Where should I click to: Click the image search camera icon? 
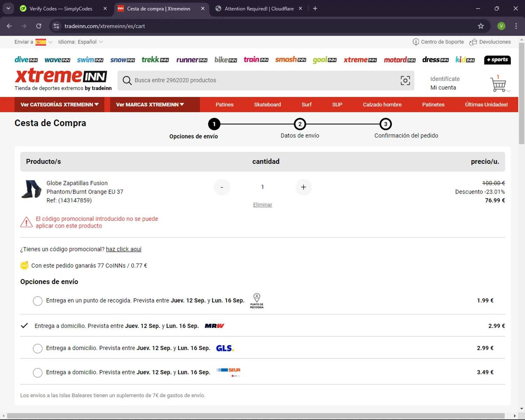405,80
